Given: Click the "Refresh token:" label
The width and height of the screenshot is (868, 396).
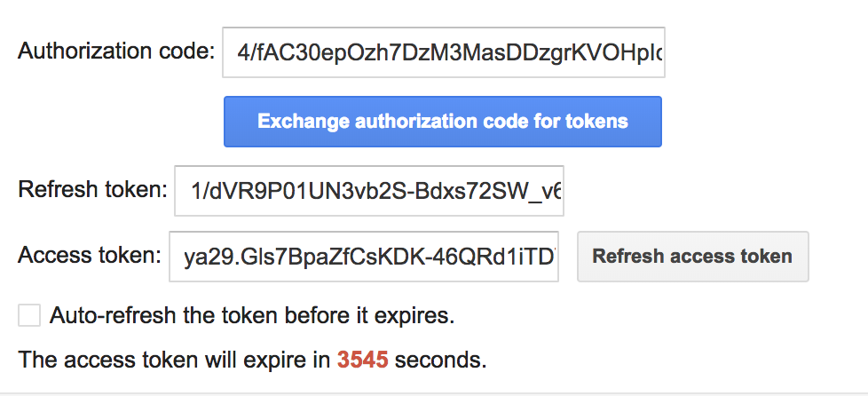Looking at the screenshot, I should tap(92, 189).
